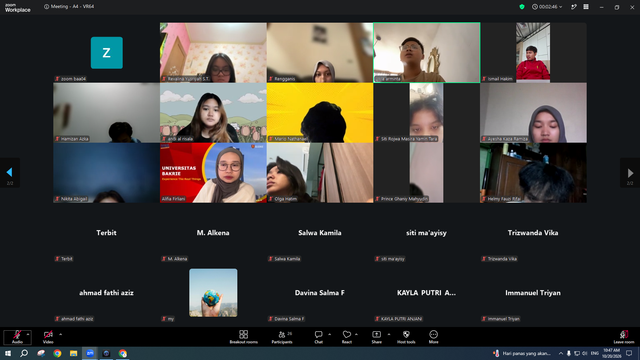The width and height of the screenshot is (640, 360).
Task: Expand audio settings arrow
Action: pyautogui.click(x=28, y=334)
